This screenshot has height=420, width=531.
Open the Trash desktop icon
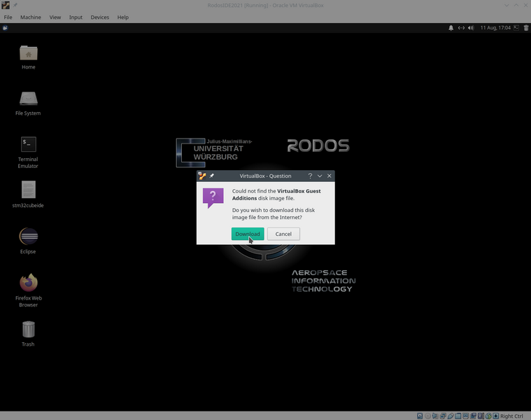(28, 329)
